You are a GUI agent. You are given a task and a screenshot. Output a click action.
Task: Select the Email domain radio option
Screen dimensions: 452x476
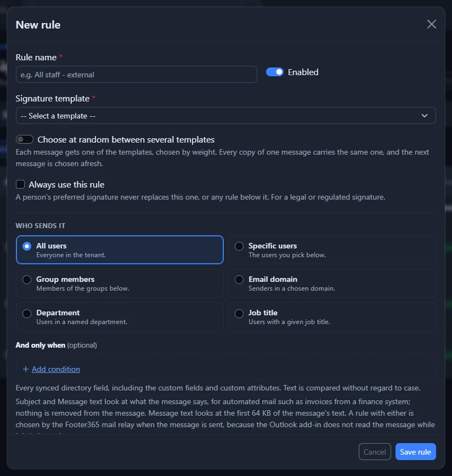(239, 280)
